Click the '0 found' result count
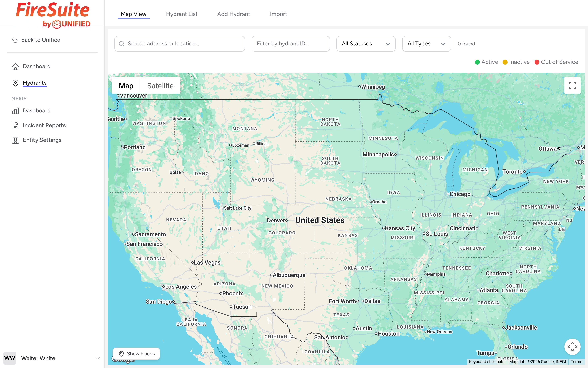 click(x=466, y=44)
